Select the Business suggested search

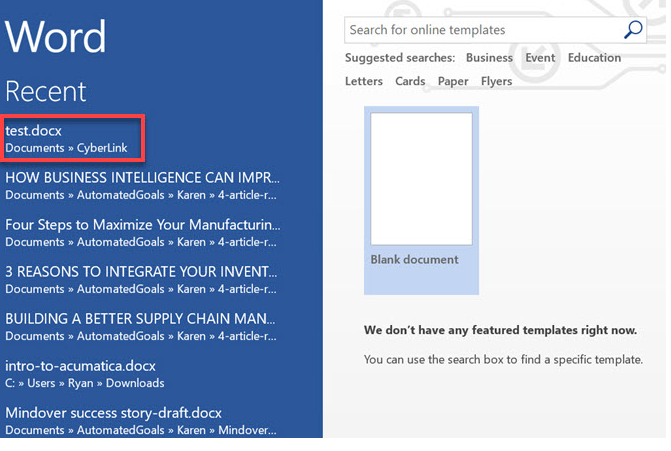(x=489, y=58)
